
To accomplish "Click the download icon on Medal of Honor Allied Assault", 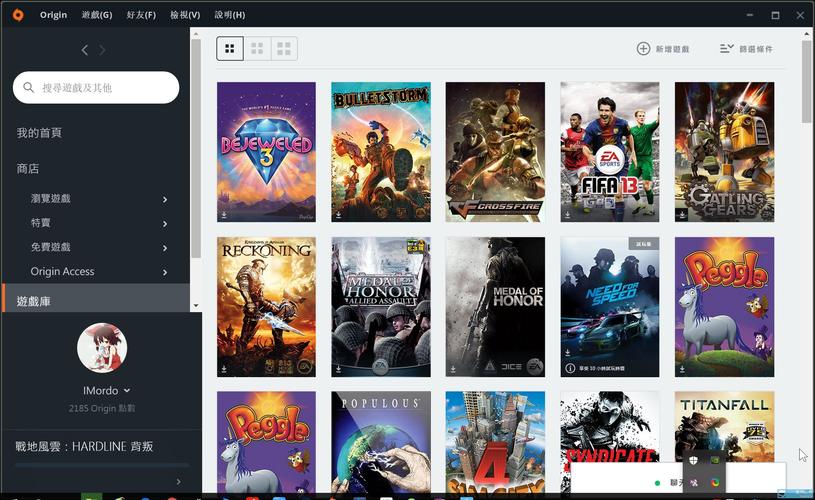I will 338,369.
